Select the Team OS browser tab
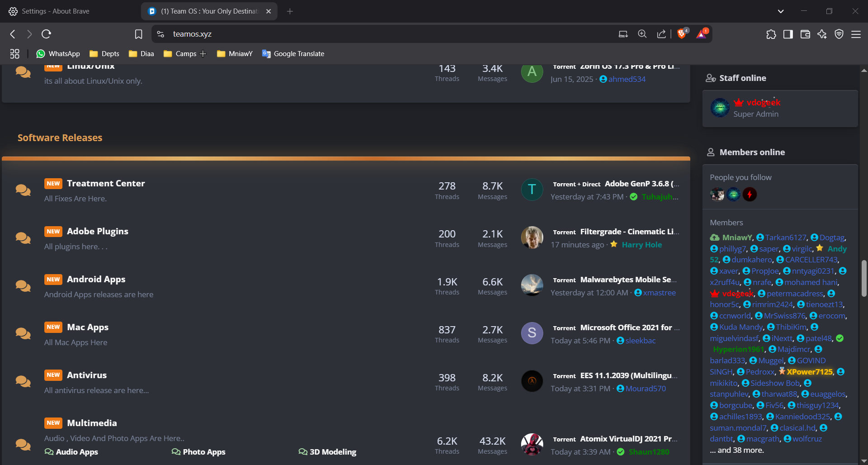Screen dimensions: 868x465 click(x=209, y=11)
